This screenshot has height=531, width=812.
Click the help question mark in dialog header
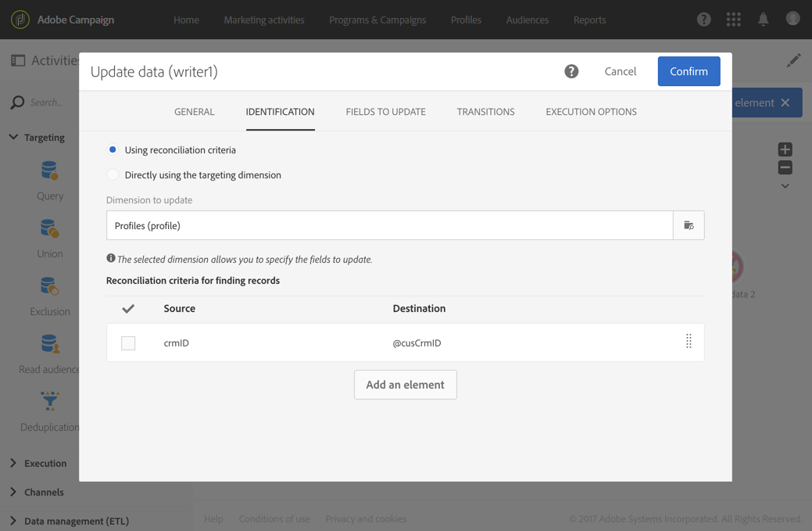pos(571,71)
